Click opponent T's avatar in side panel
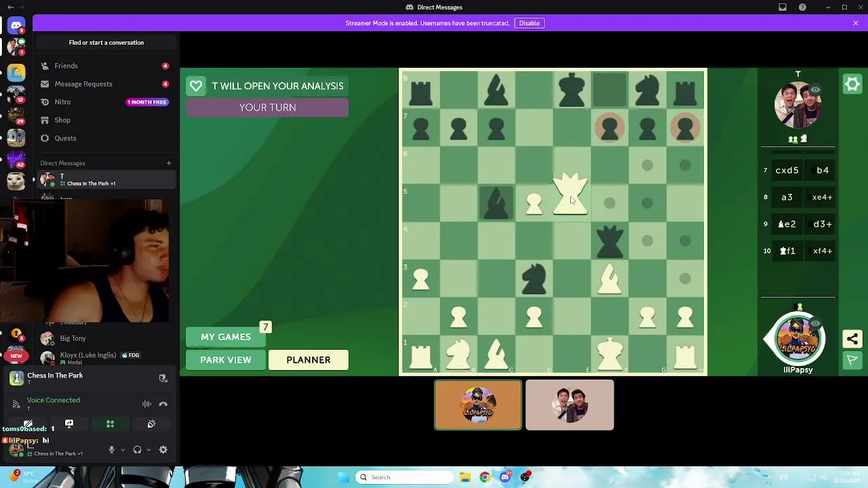The width and height of the screenshot is (868, 488). tap(797, 105)
